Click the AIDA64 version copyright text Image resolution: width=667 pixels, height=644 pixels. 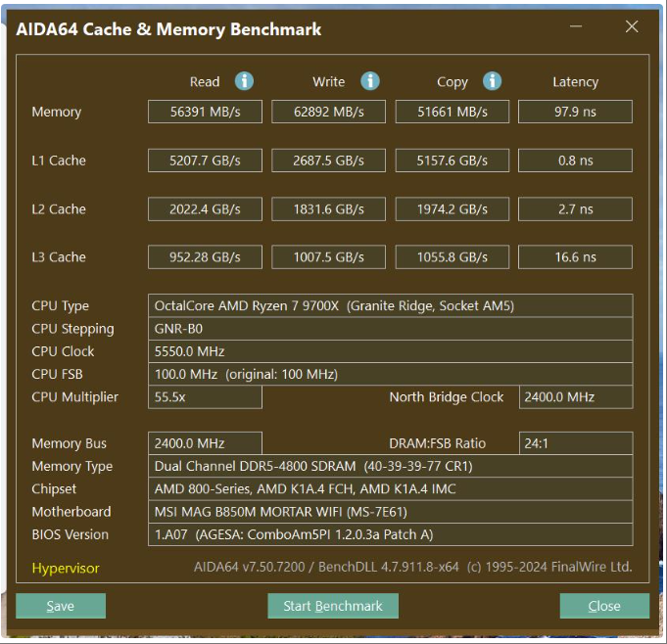click(x=413, y=567)
